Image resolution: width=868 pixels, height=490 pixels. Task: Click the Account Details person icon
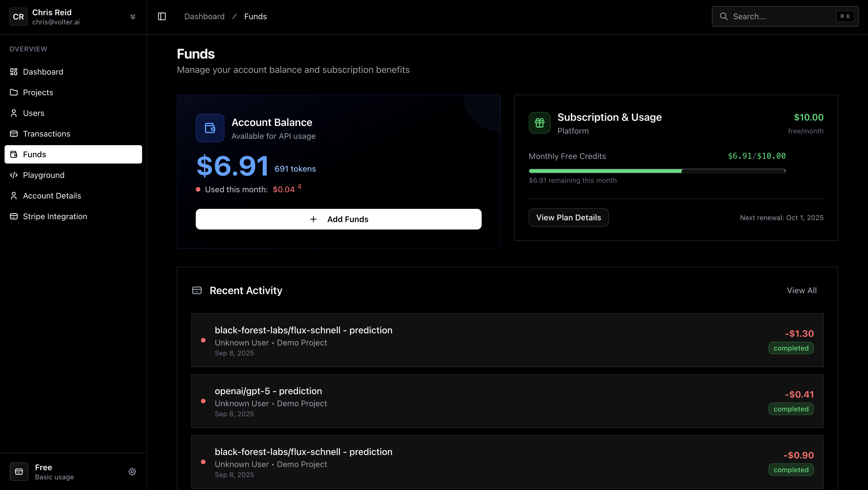14,196
